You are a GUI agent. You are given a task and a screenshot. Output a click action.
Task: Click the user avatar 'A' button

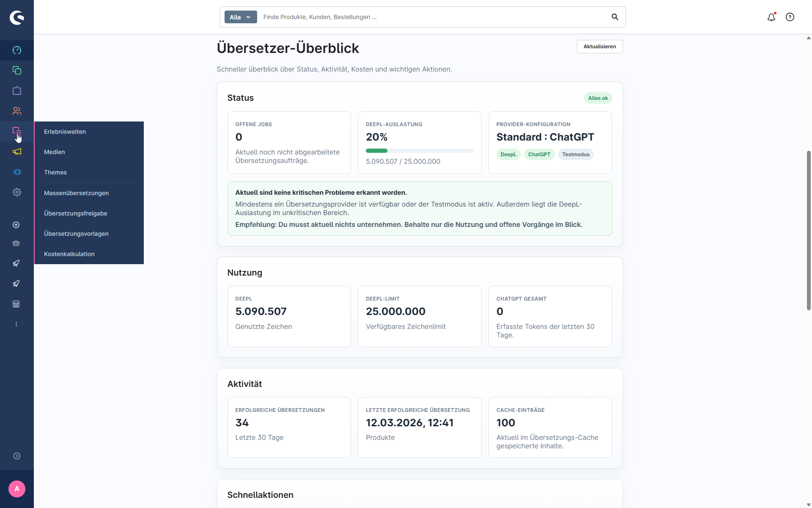click(17, 489)
